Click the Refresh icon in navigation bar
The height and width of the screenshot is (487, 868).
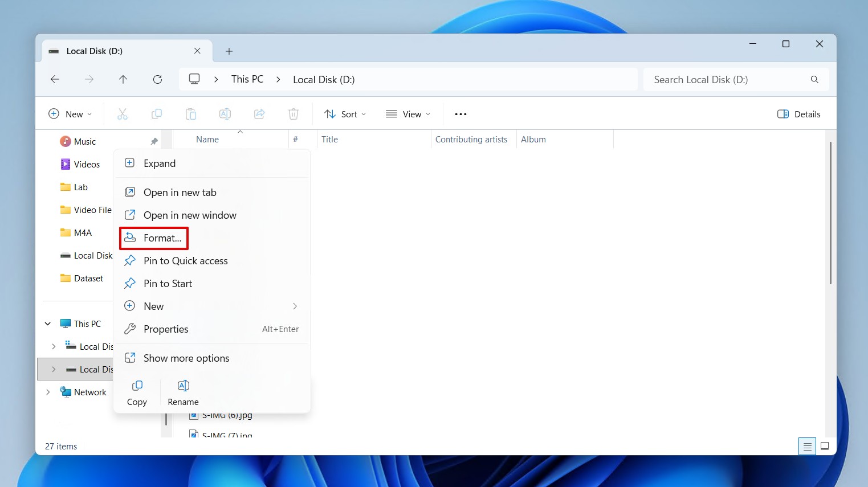pyautogui.click(x=158, y=79)
